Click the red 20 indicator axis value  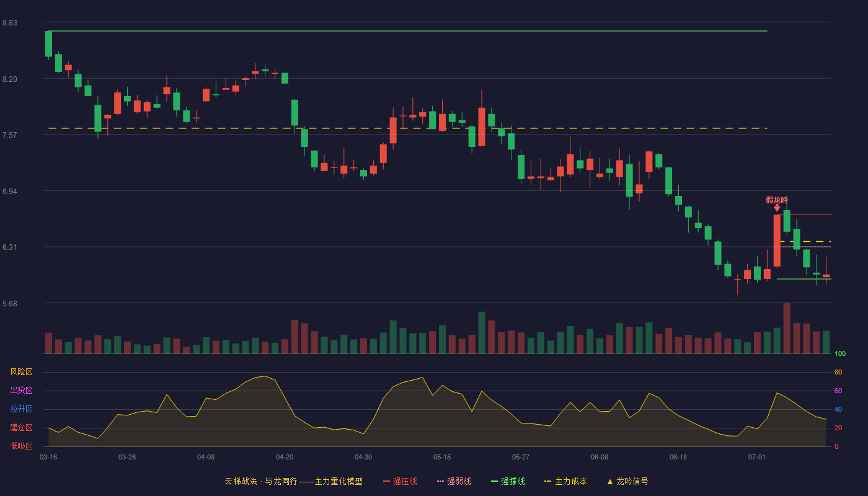(838, 428)
